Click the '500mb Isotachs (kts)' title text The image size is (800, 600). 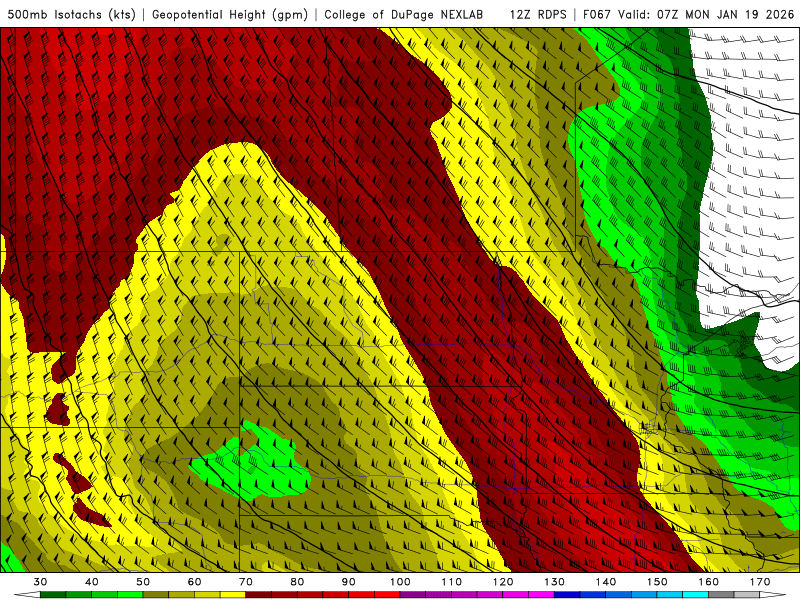[71, 14]
